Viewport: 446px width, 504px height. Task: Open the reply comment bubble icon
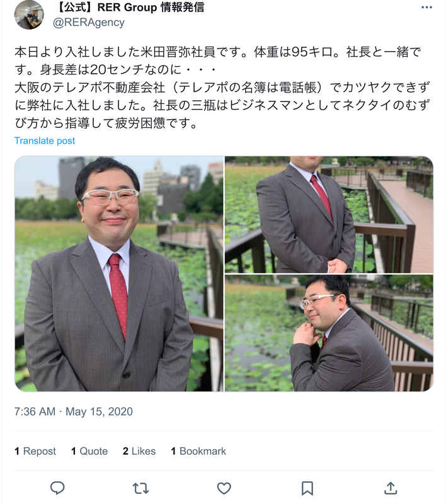57,488
